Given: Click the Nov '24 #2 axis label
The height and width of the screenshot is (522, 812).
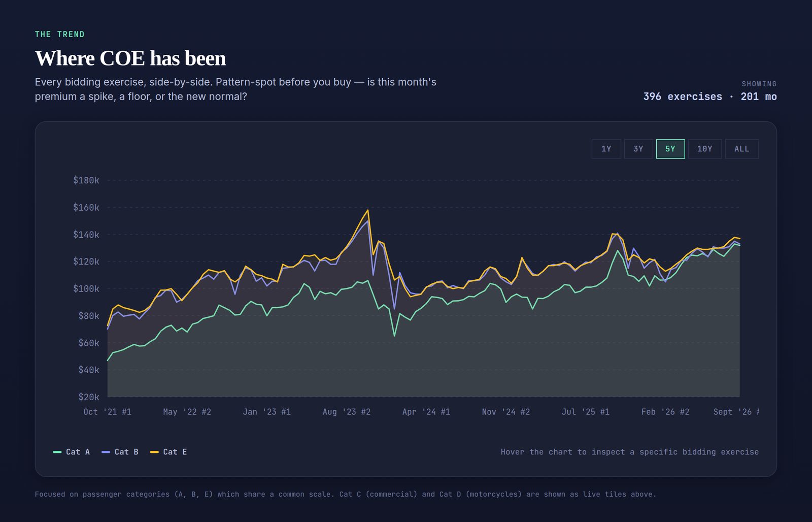Looking at the screenshot, I should tap(506, 412).
